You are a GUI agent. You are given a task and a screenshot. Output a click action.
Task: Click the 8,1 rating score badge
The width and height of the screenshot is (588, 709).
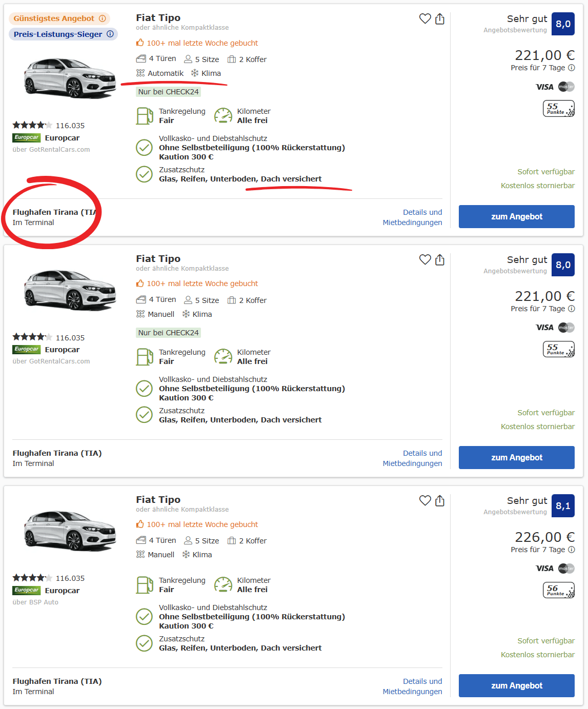pos(563,506)
